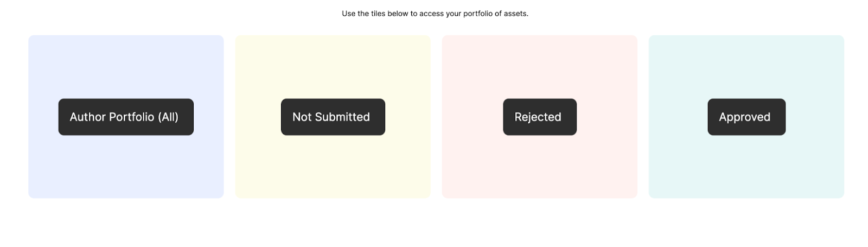The image size is (868, 247).
Task: Open the Author Portfolio (All) button
Action: 126,117
